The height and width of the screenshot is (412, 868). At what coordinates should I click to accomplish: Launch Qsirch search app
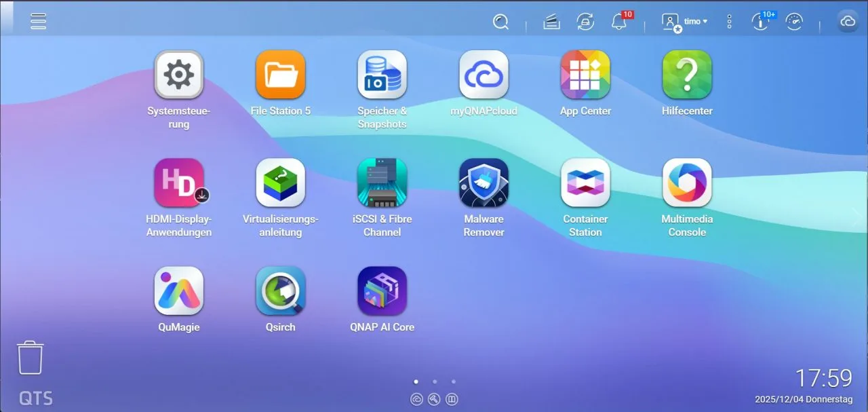pos(280,291)
